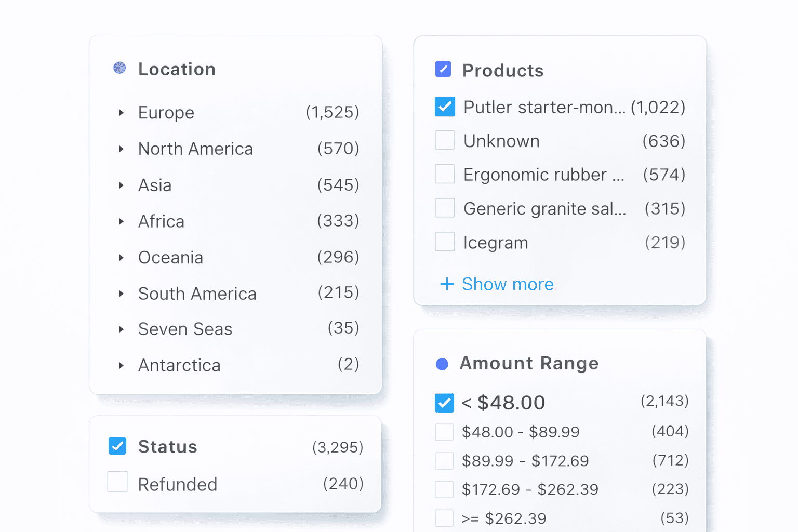Expand the Africa location group
Image resolution: width=798 pixels, height=532 pixels.
[x=121, y=221]
